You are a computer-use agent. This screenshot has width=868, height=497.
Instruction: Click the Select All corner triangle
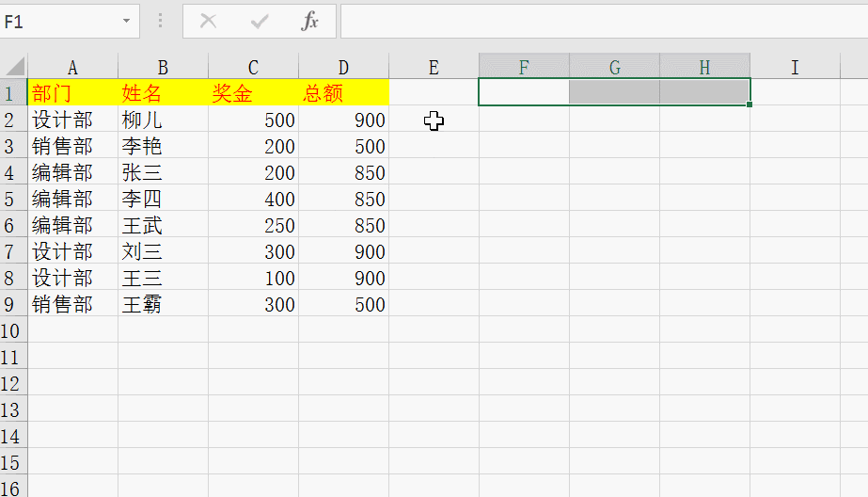[15, 66]
